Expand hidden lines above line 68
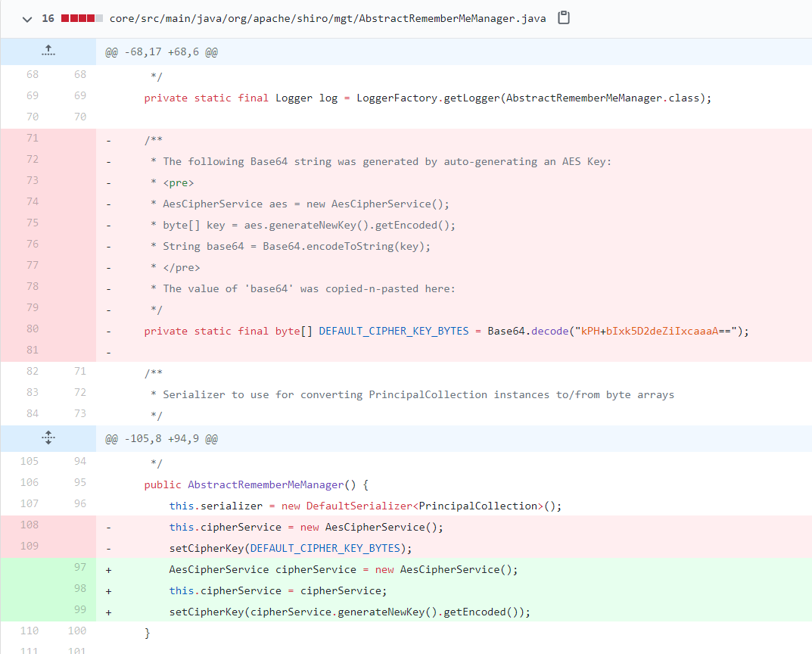The image size is (812, 654). point(48,51)
